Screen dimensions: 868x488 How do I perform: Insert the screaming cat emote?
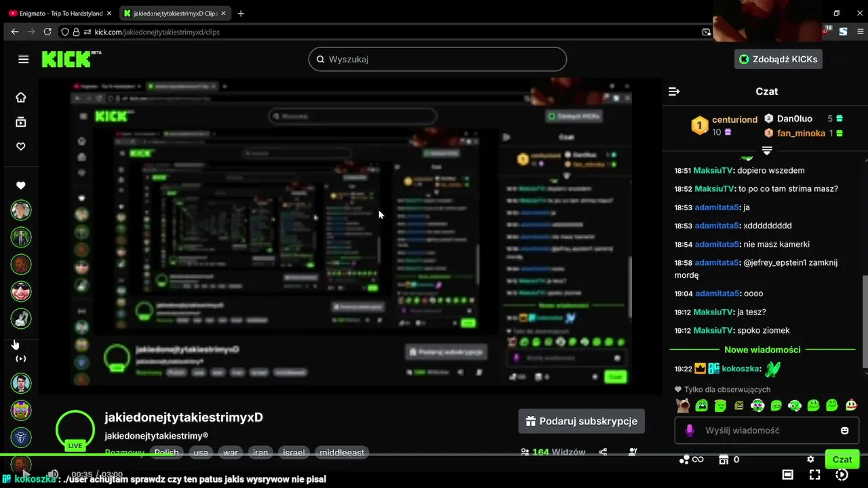(684, 405)
